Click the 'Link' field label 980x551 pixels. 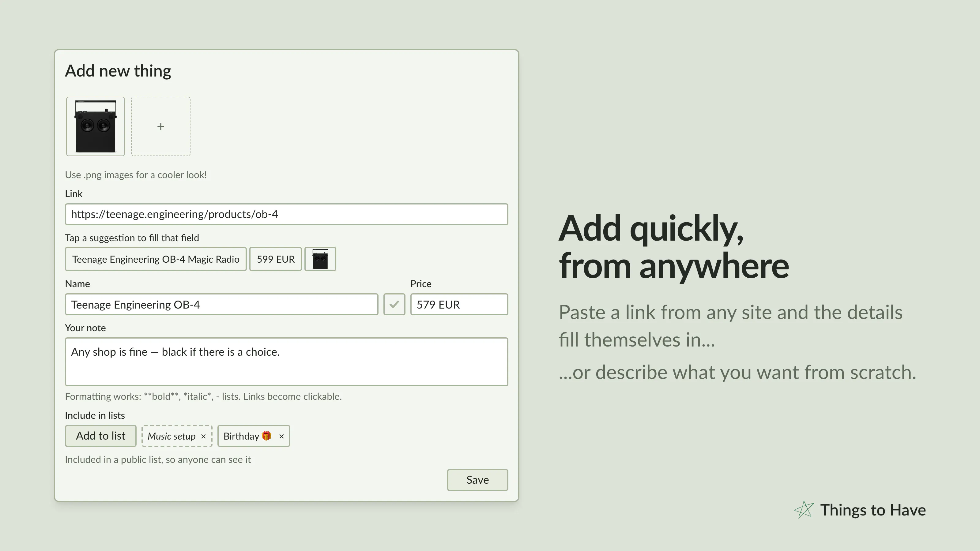point(73,194)
